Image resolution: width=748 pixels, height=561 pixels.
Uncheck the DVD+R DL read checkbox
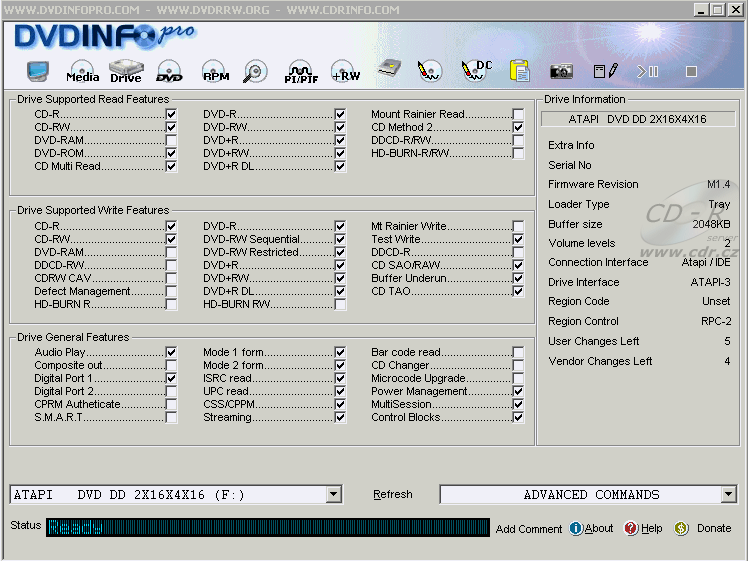(x=340, y=166)
